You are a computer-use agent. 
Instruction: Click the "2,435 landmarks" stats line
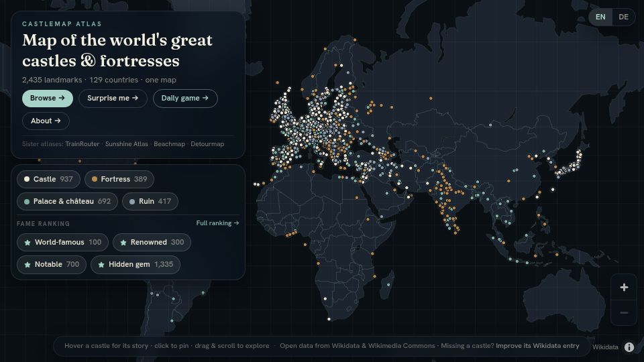(x=99, y=80)
